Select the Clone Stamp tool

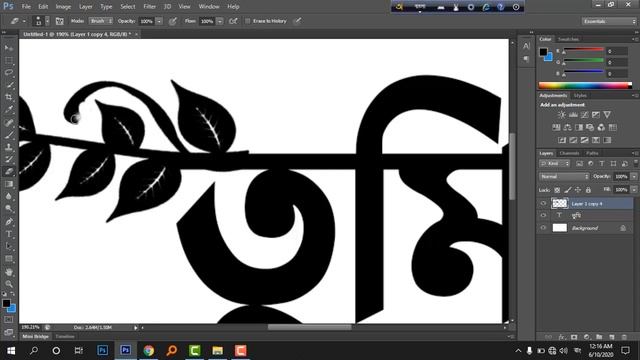coord(9,147)
